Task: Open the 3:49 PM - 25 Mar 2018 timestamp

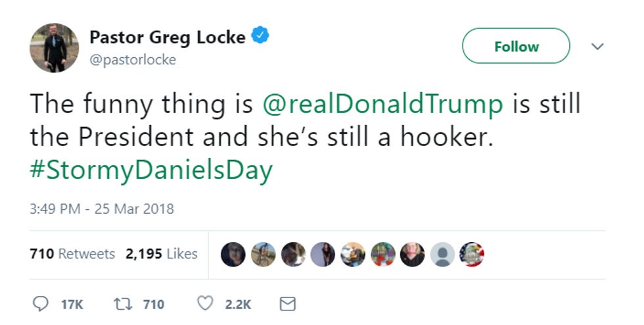Action: (x=102, y=209)
